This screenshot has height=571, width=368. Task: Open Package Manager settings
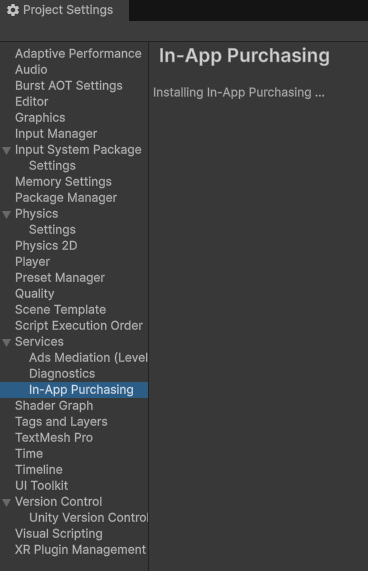[x=66, y=198]
